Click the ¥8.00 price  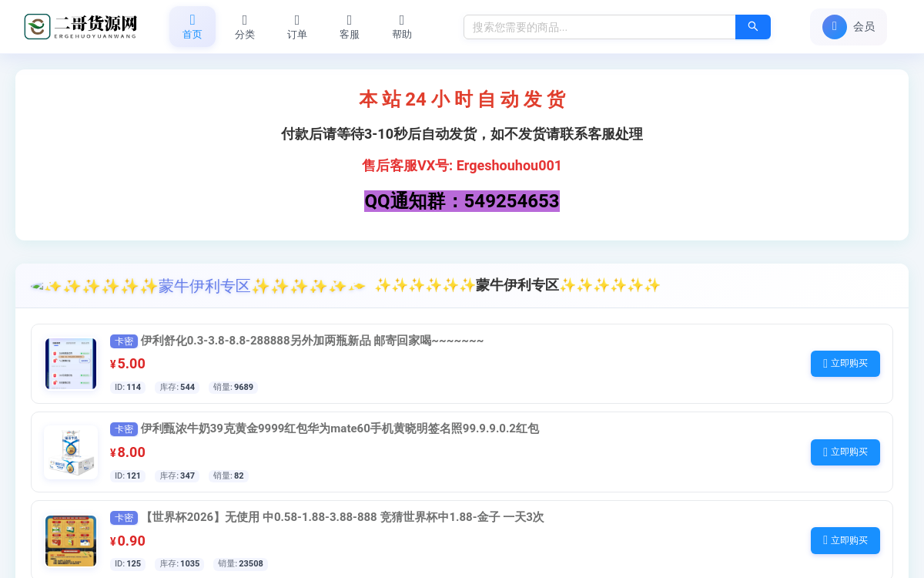128,452
